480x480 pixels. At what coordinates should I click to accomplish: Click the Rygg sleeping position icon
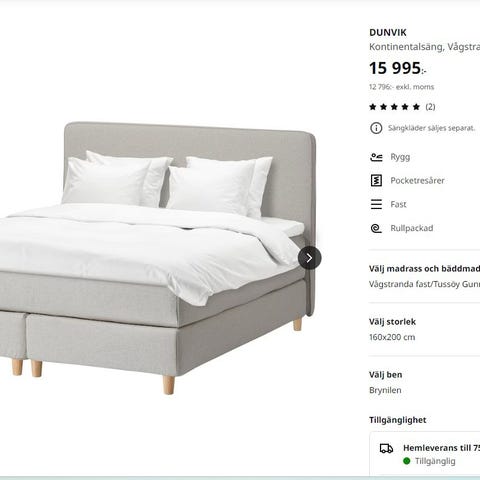pos(376,157)
